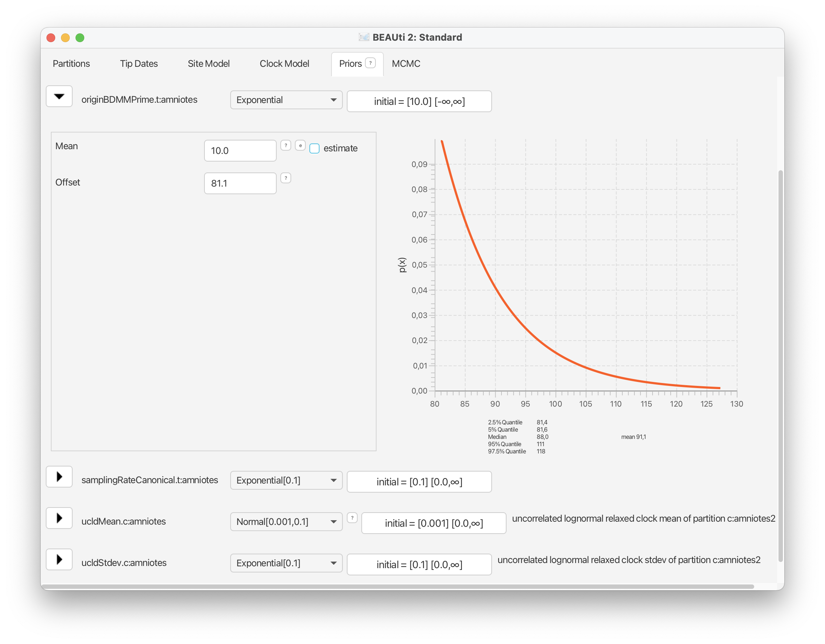
Task: Click the help icon next to Mean field
Action: tap(285, 146)
